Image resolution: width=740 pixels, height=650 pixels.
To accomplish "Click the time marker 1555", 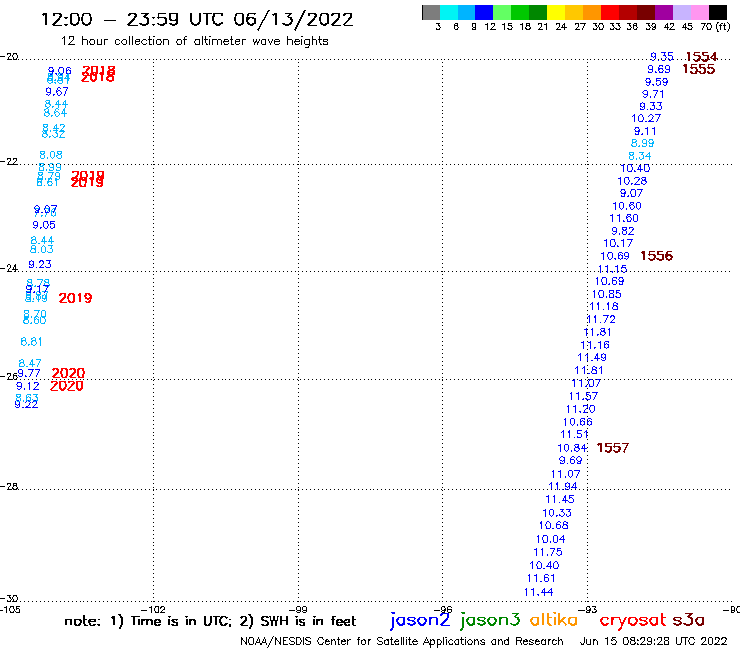I will [698, 69].
